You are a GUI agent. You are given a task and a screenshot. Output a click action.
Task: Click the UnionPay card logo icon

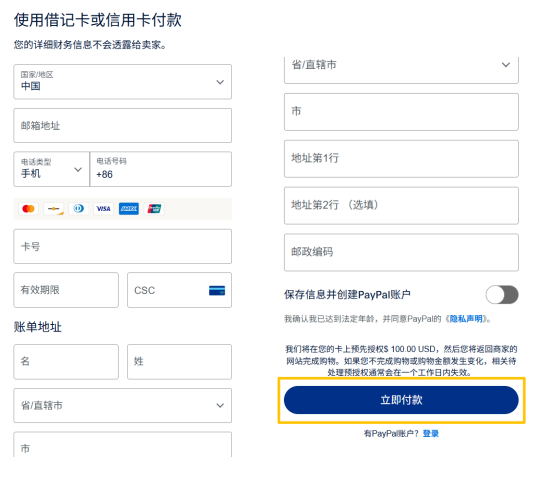click(x=154, y=209)
